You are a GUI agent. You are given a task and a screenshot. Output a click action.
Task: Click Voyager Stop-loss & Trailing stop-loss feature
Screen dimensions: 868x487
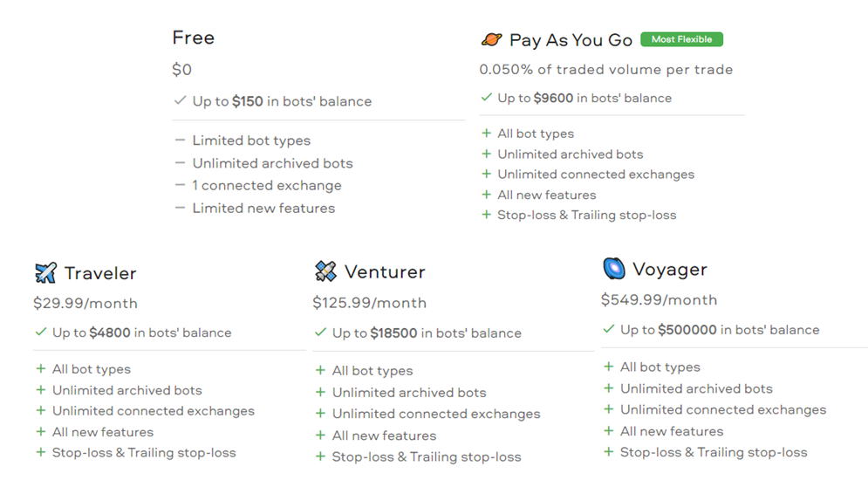tap(714, 452)
